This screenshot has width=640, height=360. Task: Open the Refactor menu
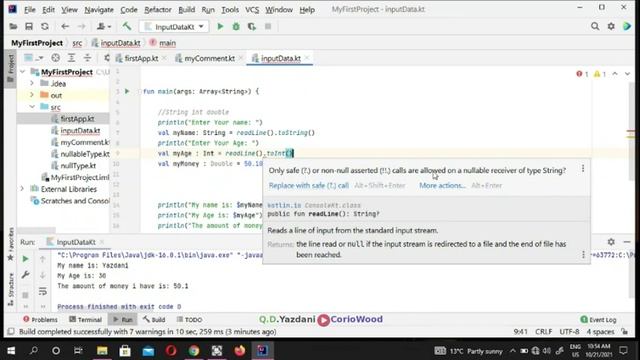pos(158,9)
